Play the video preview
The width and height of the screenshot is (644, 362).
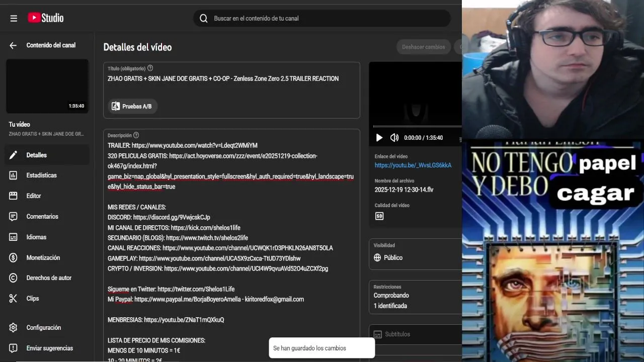click(379, 138)
